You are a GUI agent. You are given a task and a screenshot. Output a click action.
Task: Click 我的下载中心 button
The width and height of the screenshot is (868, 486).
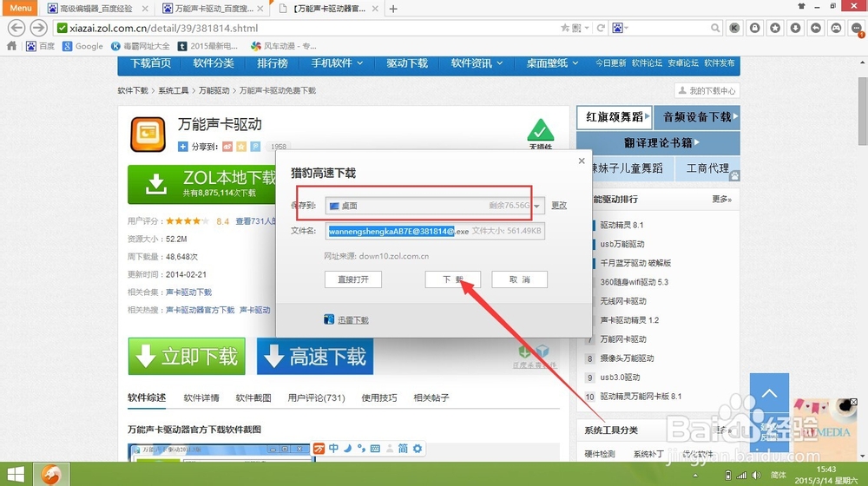pos(707,91)
